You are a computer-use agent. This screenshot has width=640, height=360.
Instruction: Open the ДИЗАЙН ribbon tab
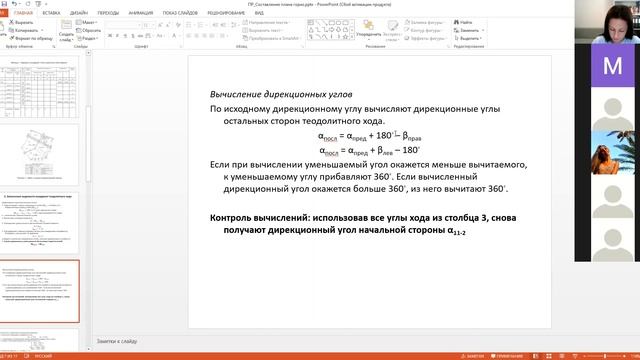79,13
